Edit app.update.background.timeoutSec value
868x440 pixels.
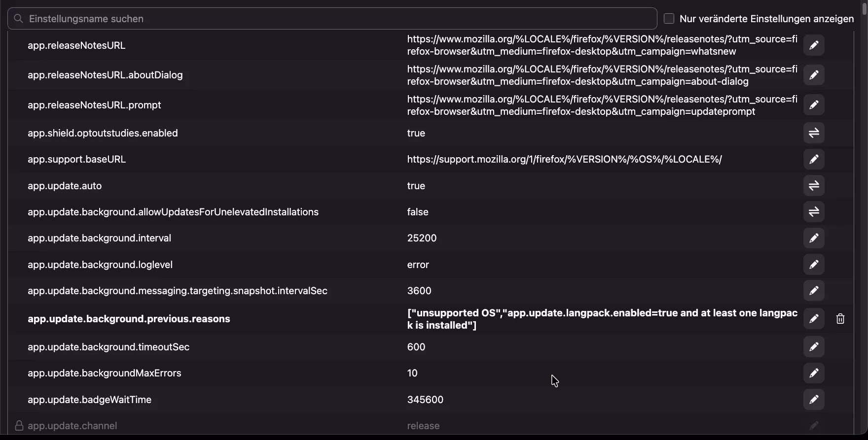814,347
